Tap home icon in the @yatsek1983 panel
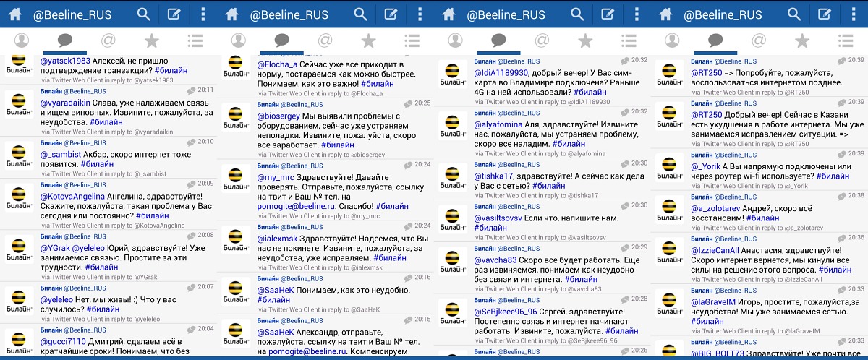The width and height of the screenshot is (868, 360). [x=14, y=14]
